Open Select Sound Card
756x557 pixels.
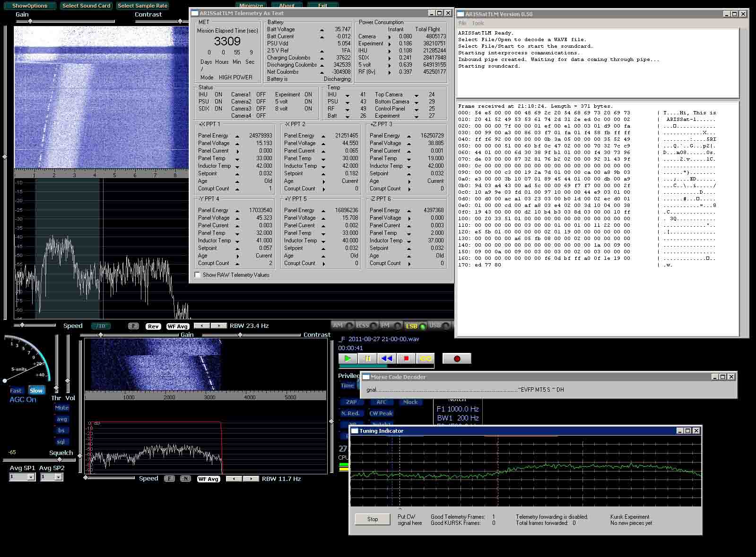tap(86, 6)
